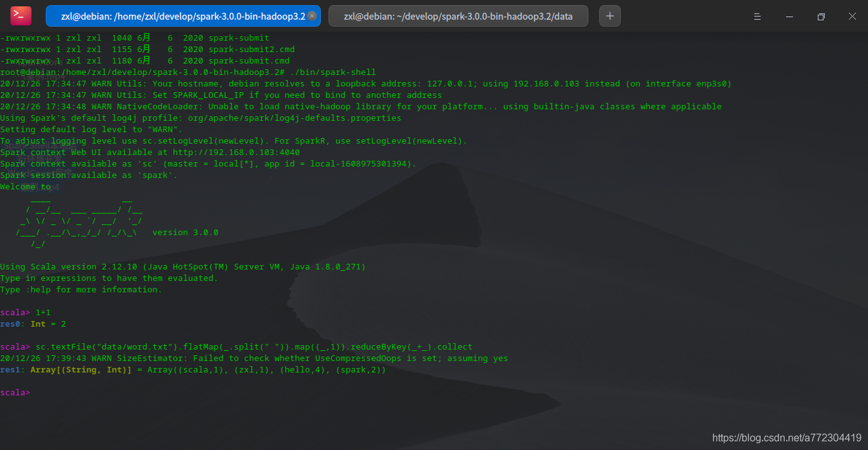
Task: Click the 'spark-submit.cmd' file name
Action: pos(249,61)
